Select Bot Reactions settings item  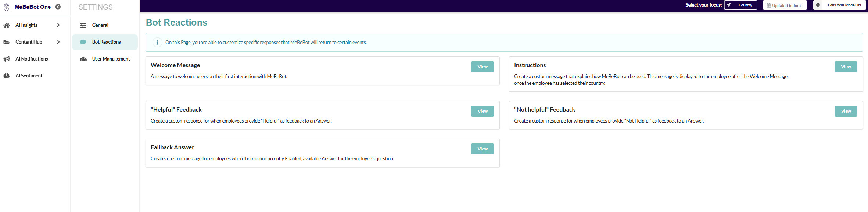105,42
